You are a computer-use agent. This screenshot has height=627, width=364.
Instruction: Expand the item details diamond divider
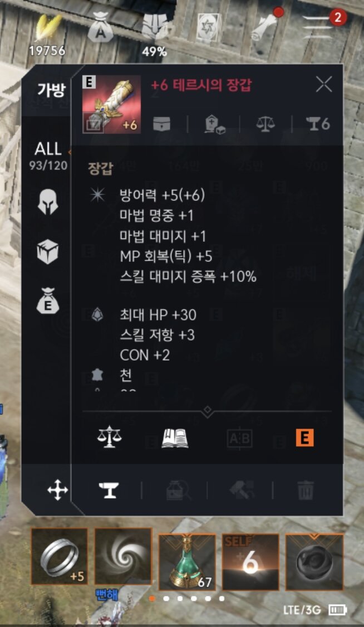coord(207,411)
